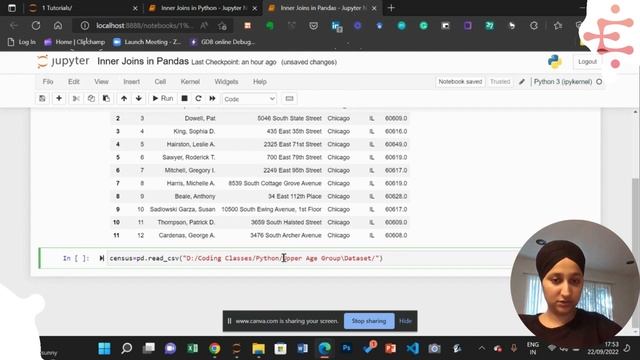Open the Help menu
Viewport: 640px width, 360px height.
[x=260, y=82]
